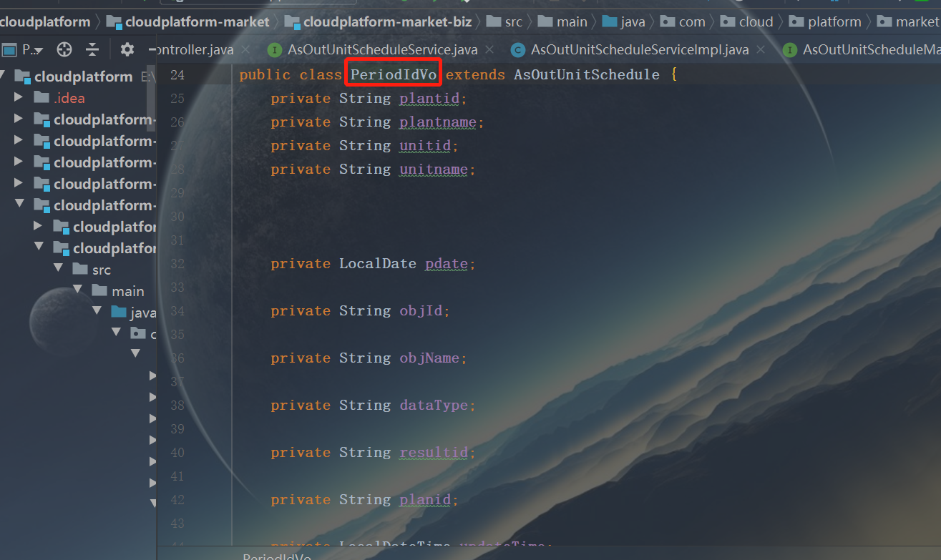Select the src folder in the project tree
This screenshot has width=941, height=560.
(78, 270)
